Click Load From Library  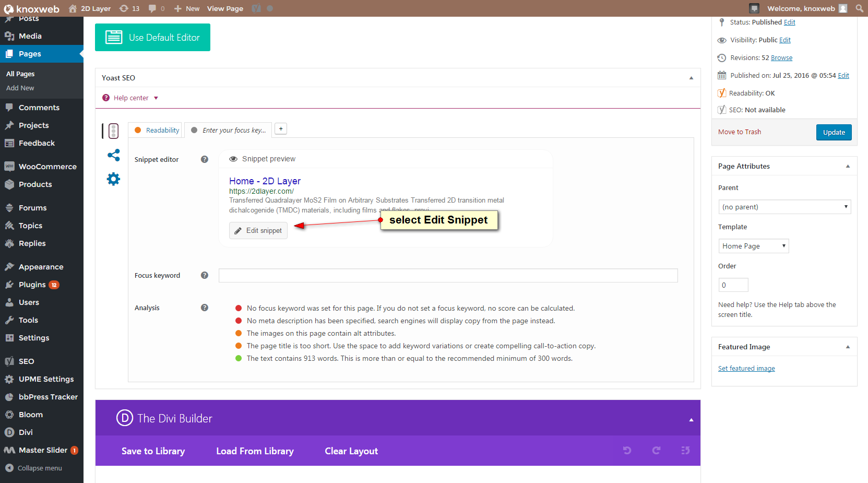pos(255,451)
